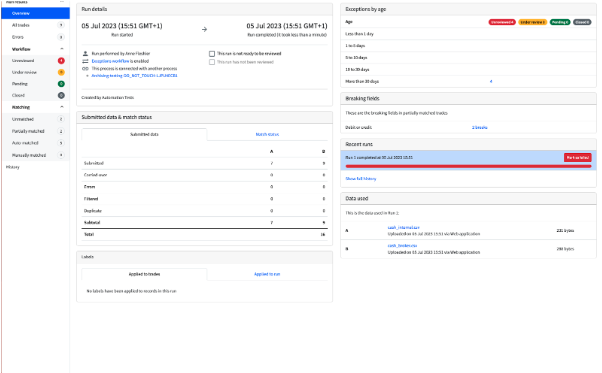Collapse the Workflow section chevron

click(62, 49)
